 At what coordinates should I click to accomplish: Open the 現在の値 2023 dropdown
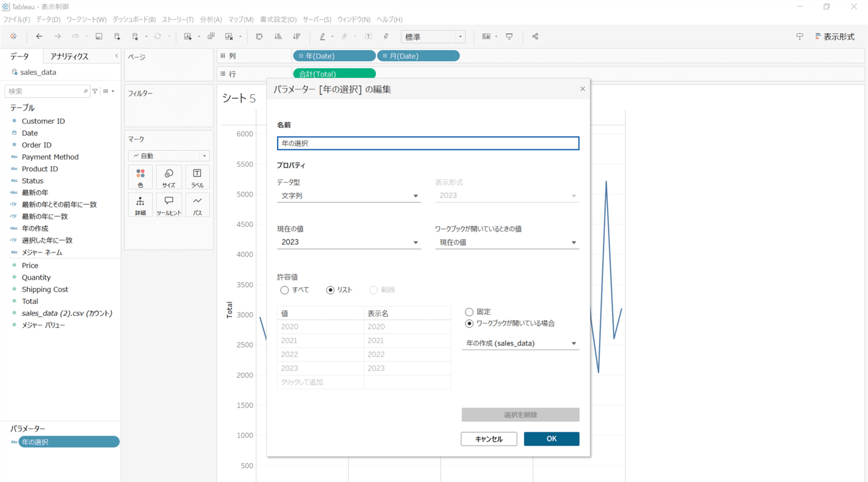coord(349,242)
